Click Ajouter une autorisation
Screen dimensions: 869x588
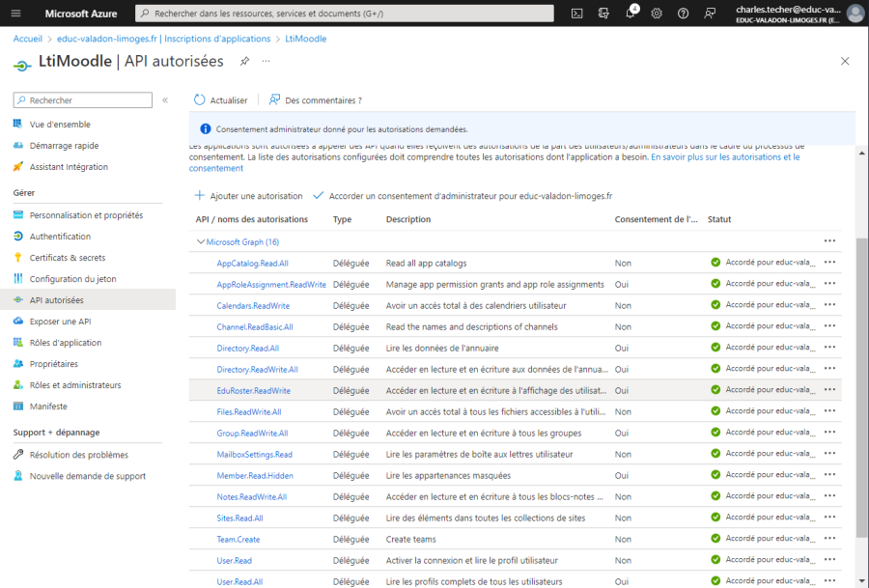248,196
